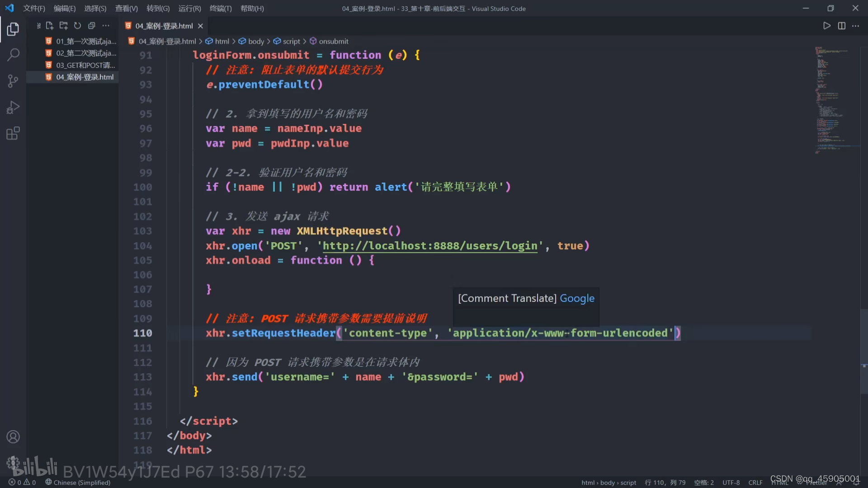Open editor more actions ellipsis menu
Screen dimensions: 868x488
click(x=856, y=26)
